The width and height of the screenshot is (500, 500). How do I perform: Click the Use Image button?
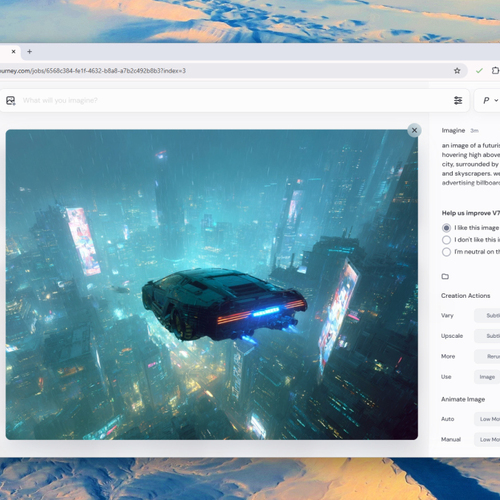(x=487, y=377)
